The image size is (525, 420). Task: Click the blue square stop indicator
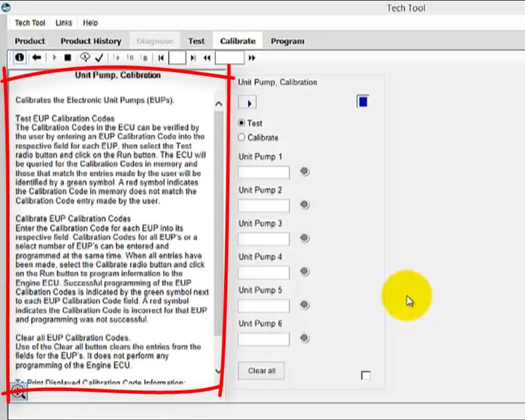pyautogui.click(x=363, y=101)
